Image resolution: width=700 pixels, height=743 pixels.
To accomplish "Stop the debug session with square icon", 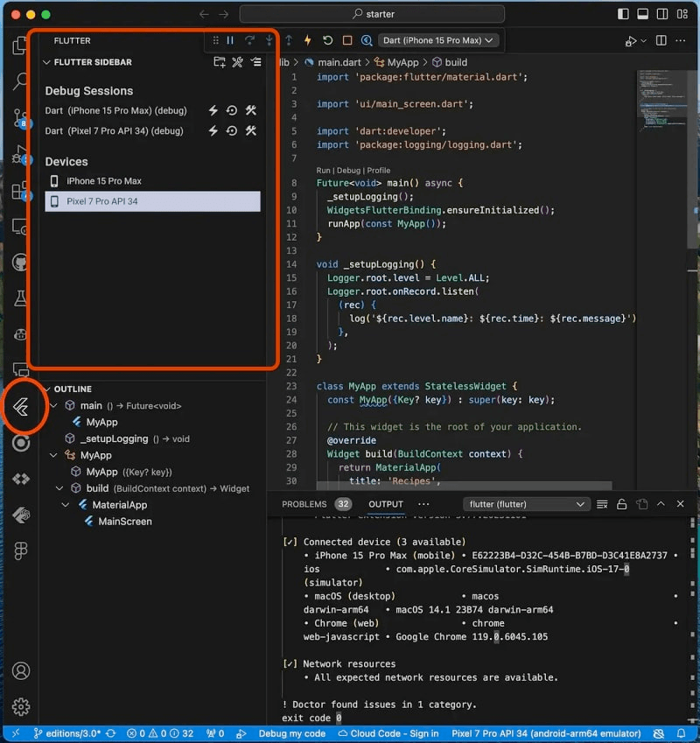I will [347, 40].
